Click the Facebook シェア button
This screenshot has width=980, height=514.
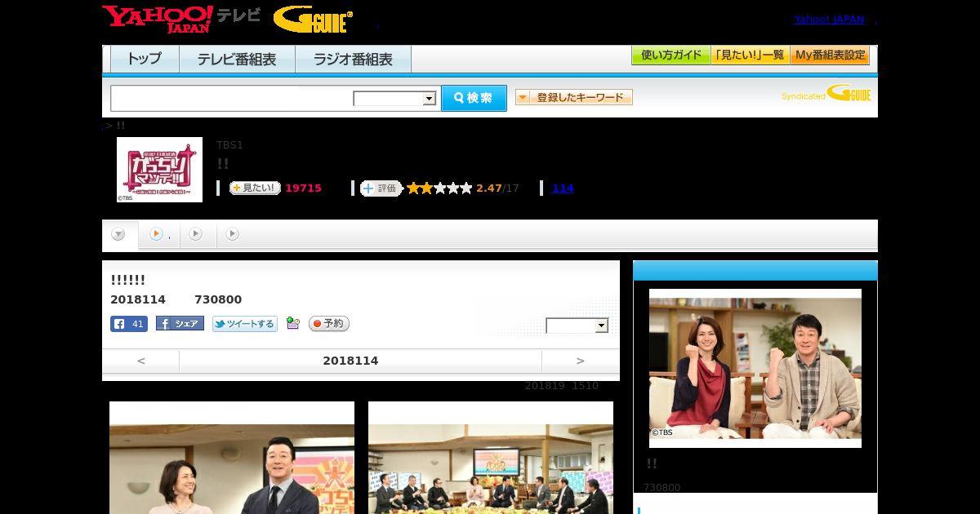coord(180,324)
